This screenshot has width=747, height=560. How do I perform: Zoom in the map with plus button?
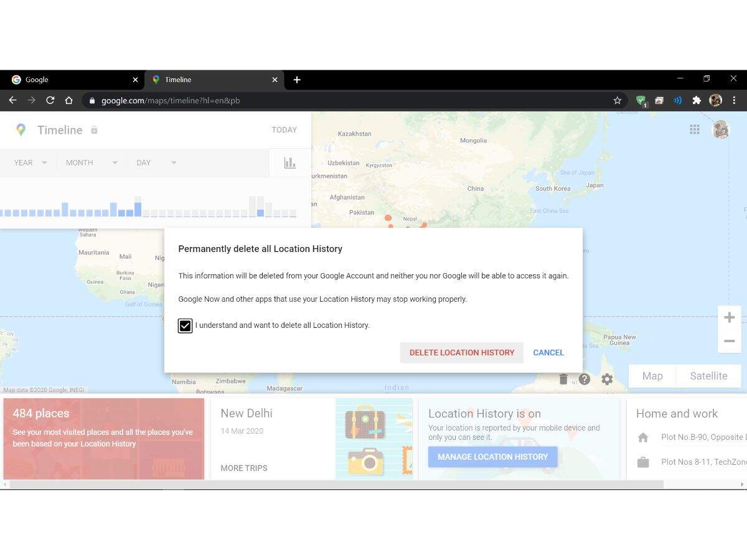coord(729,317)
